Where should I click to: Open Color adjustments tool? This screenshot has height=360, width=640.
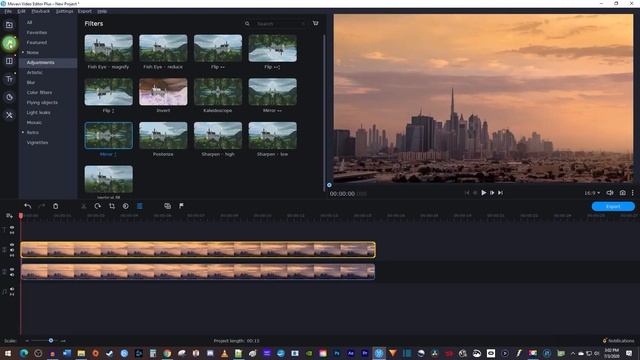tap(126, 206)
